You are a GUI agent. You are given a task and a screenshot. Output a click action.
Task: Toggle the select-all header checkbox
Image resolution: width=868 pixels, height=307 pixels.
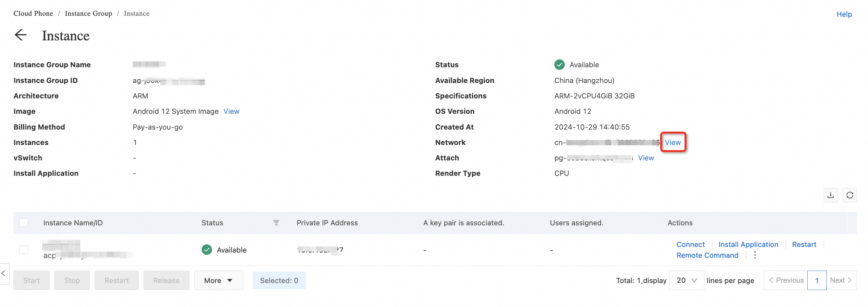coord(24,223)
